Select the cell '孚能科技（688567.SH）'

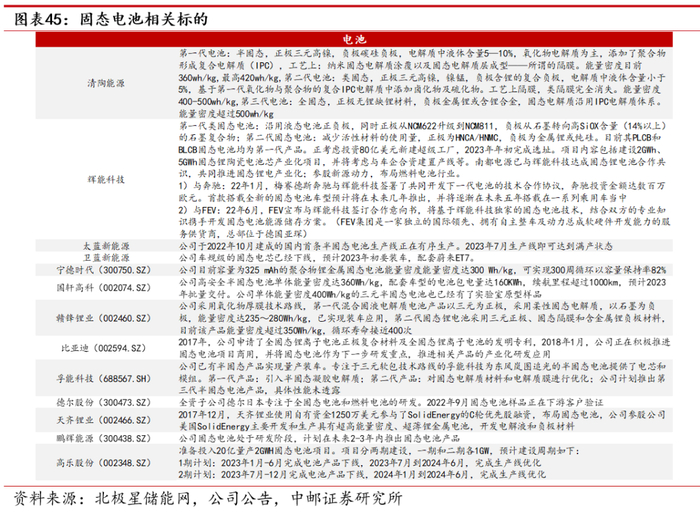pos(104,379)
